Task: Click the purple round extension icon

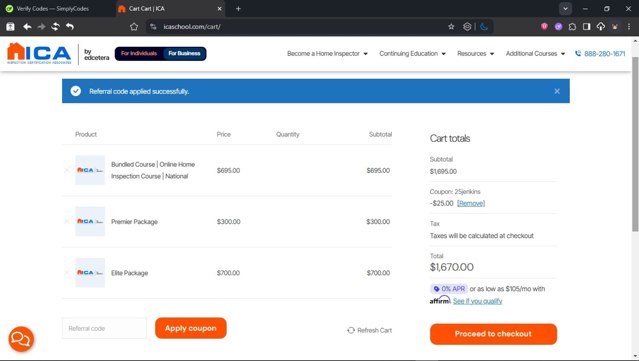Action: pyautogui.click(x=558, y=26)
